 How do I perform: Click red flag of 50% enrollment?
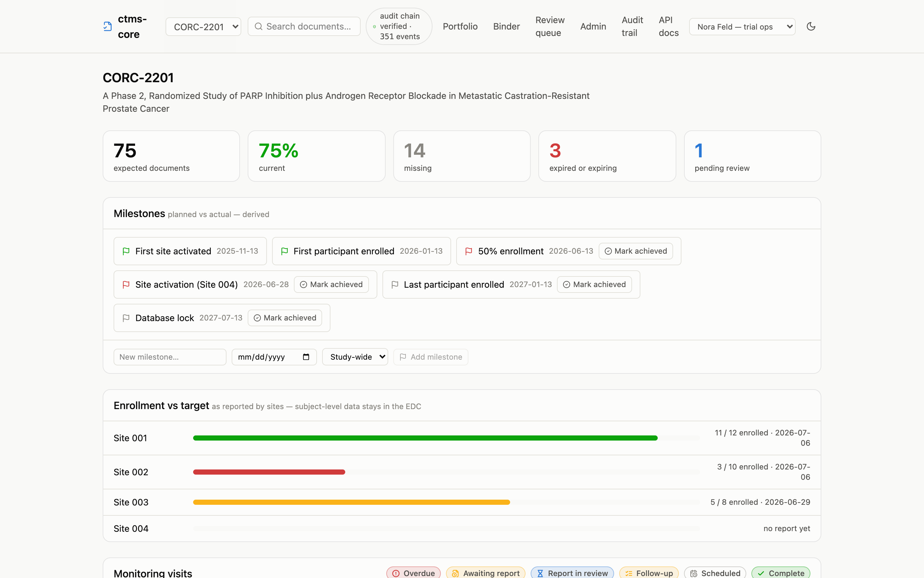pyautogui.click(x=469, y=251)
